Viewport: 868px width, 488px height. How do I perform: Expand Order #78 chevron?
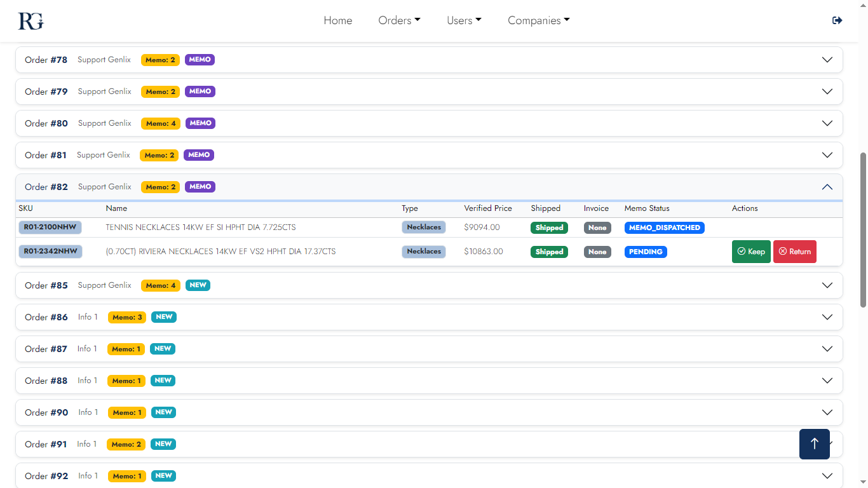827,60
